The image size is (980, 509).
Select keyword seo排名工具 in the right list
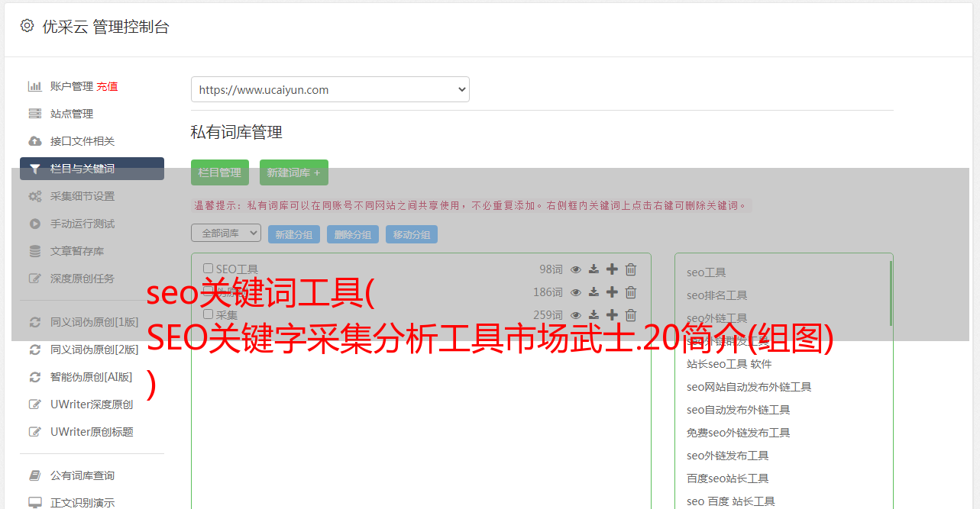click(x=716, y=295)
